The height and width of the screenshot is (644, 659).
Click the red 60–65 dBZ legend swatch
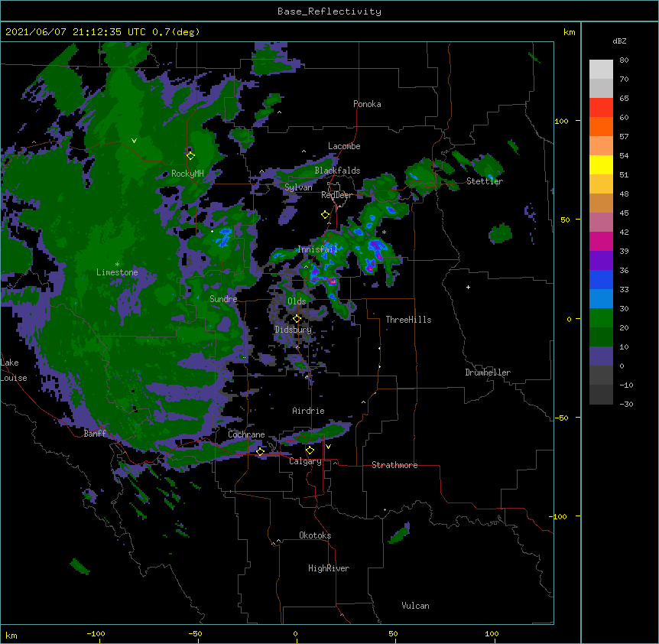[601, 108]
